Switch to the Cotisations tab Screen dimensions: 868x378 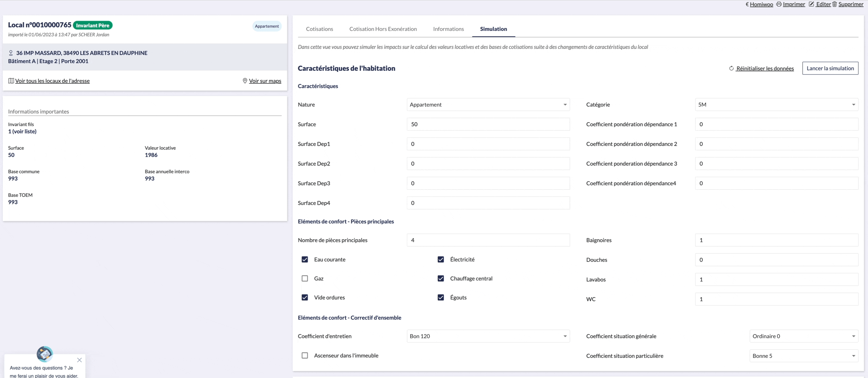[x=319, y=29]
